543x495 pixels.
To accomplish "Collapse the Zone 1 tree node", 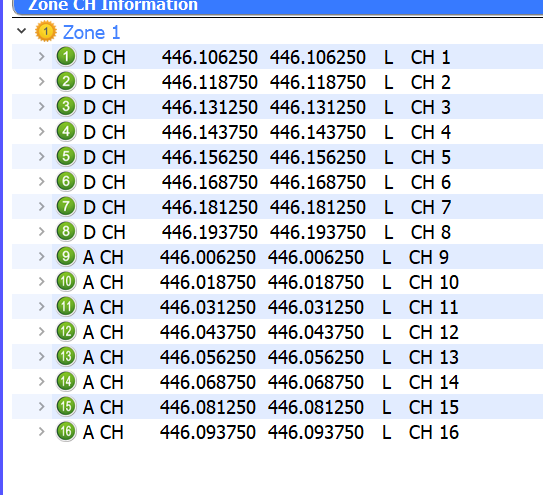I will pyautogui.click(x=21, y=31).
